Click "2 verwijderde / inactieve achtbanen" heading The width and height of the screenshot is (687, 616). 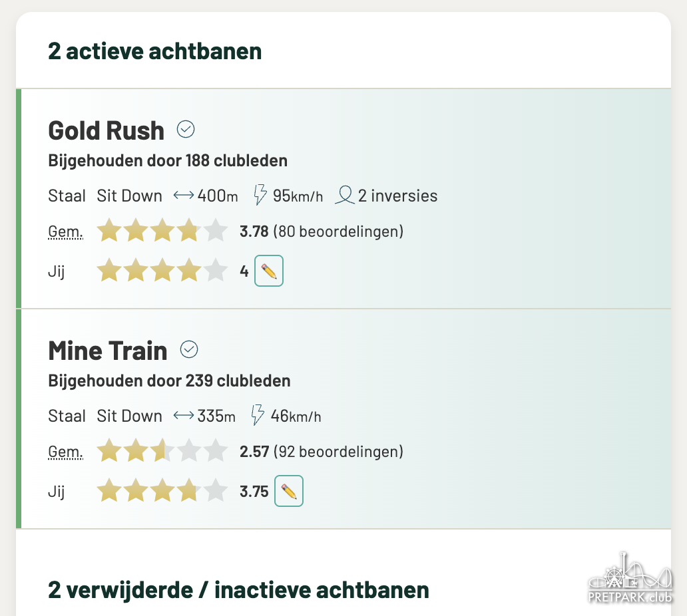[238, 589]
